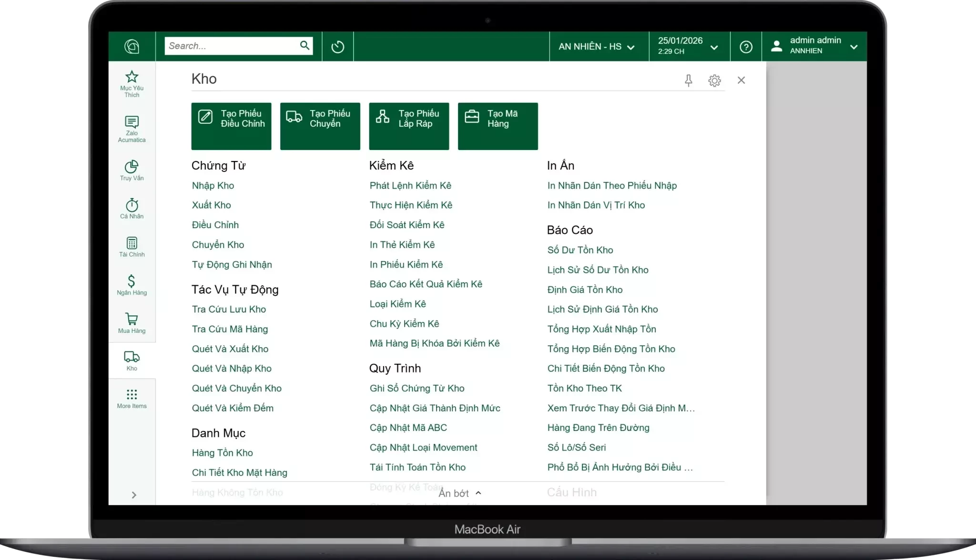
Task: Open Truy Vấn pie chart workspace
Action: pos(132,170)
